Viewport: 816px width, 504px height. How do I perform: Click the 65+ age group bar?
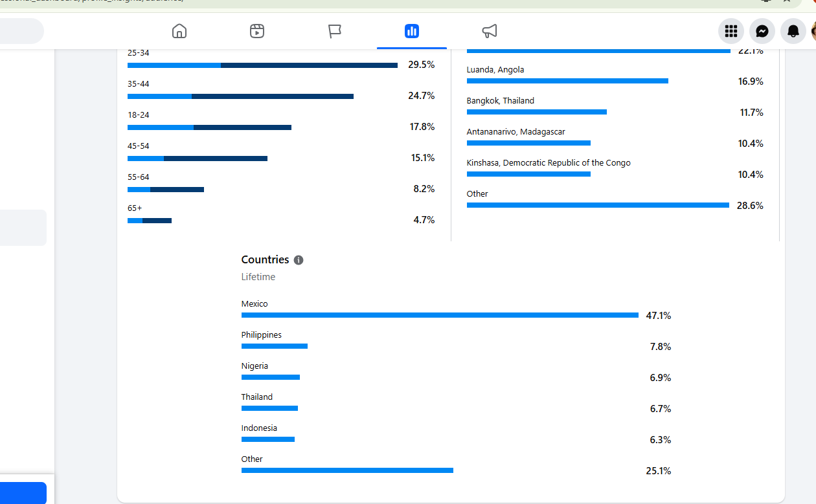tap(150, 221)
